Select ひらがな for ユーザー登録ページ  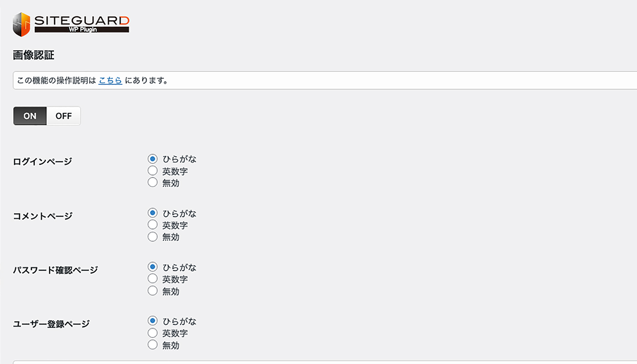[x=152, y=321]
